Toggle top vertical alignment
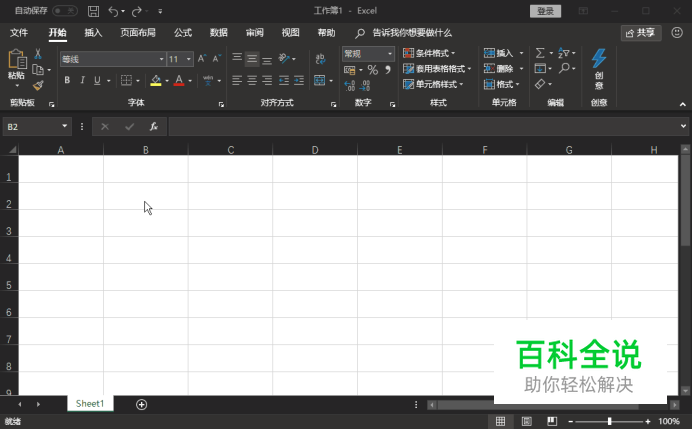This screenshot has height=429, width=692. [x=237, y=59]
